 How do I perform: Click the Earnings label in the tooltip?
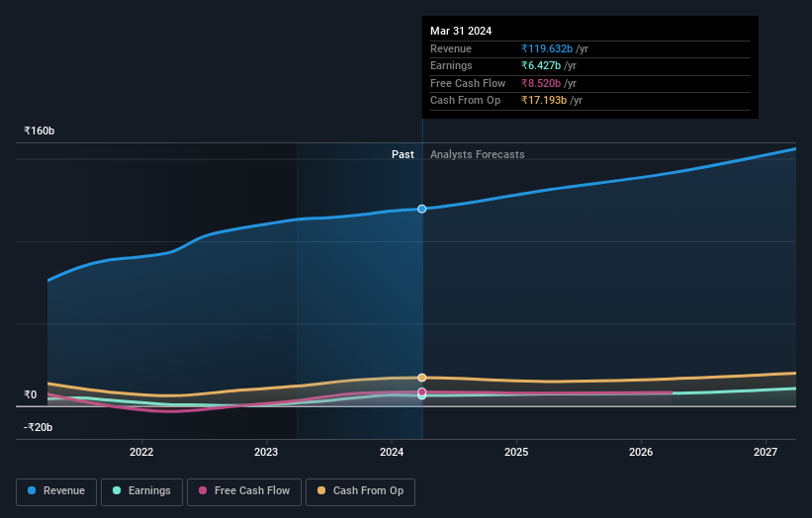[x=451, y=65]
